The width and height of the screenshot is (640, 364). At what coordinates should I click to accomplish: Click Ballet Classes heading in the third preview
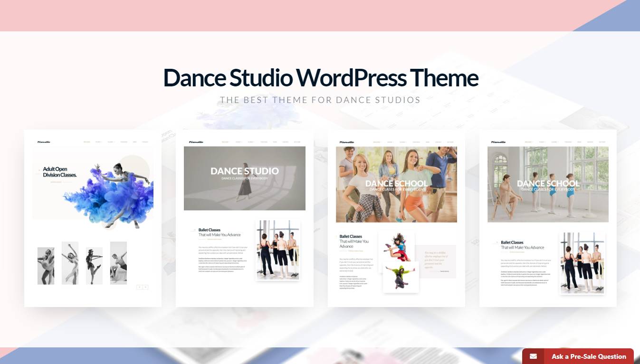coord(351,236)
